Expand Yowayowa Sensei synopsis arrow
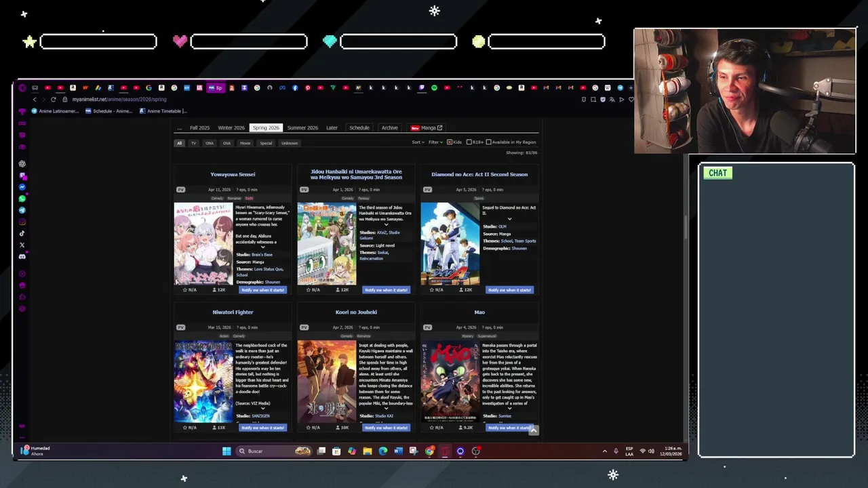 click(x=263, y=247)
